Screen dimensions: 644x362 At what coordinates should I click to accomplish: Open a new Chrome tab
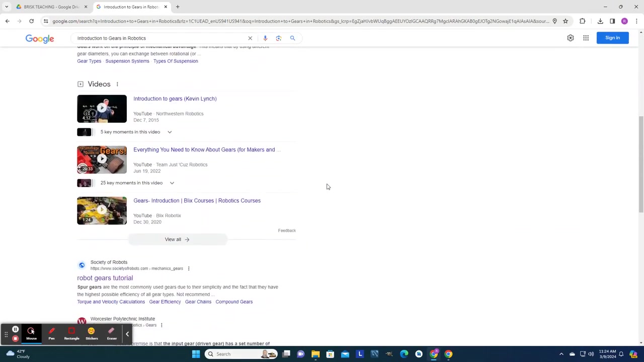point(178,7)
